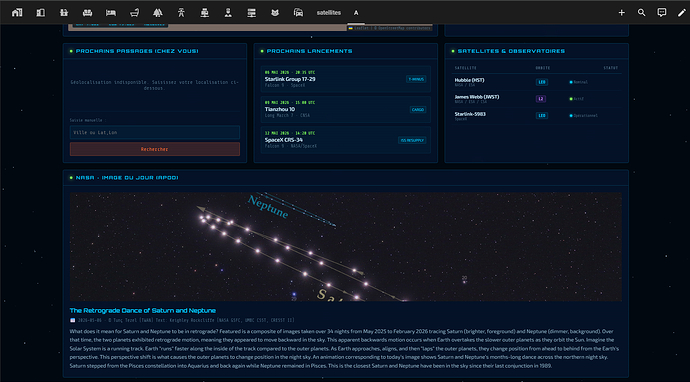Image resolution: width=690 pixels, height=382 pixels.
Task: Open the home view tab icon
Action: [17, 13]
